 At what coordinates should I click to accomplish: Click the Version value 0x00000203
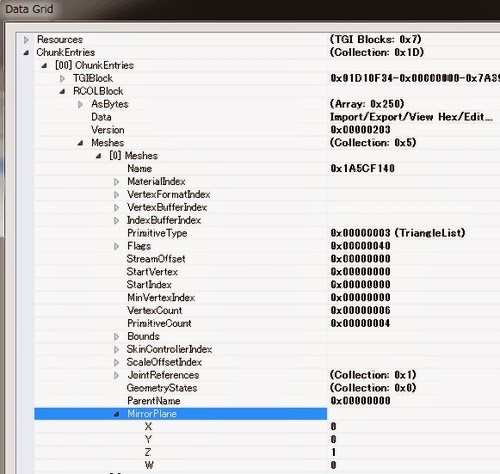(360, 130)
